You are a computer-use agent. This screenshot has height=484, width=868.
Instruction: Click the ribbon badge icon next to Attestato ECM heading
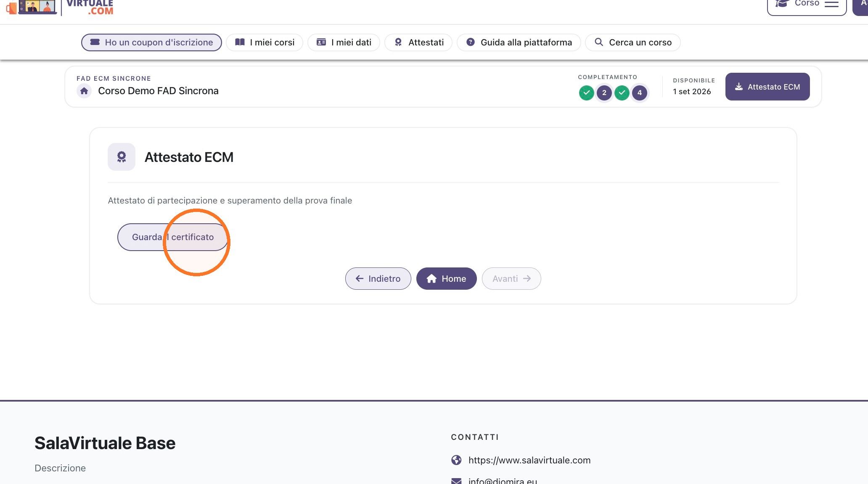[122, 157]
